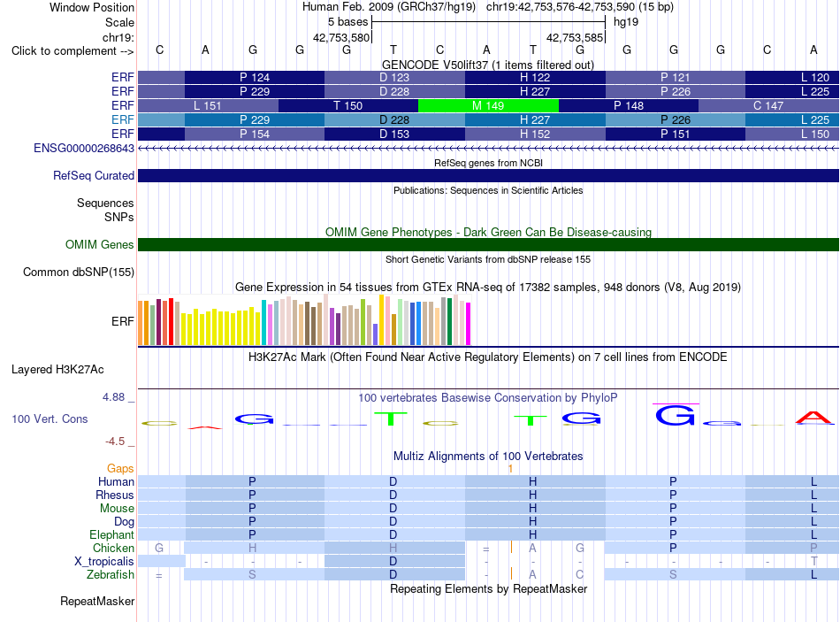Open '100 vertebrates Basewise Conservation by PhyloP' title
Screen dimensions: 840x622
(x=488, y=398)
